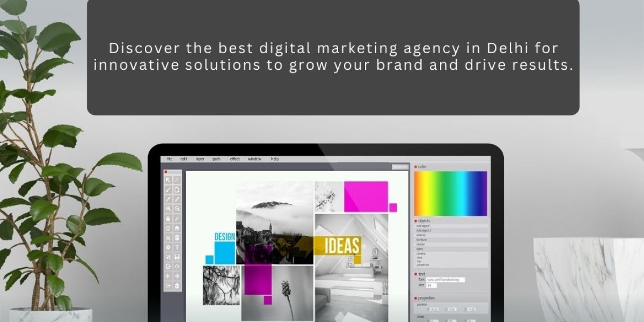Select the tree branch photo on canvas
This screenshot has width=644, height=322.
tap(221, 285)
